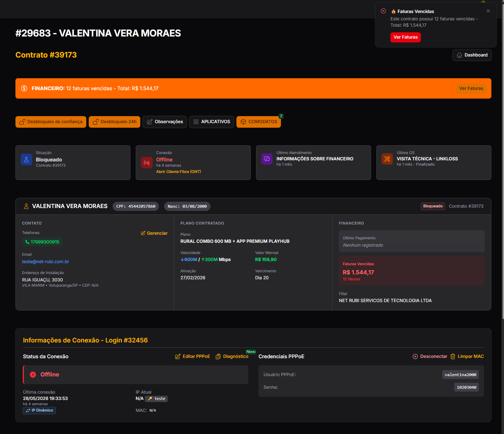The image size is (504, 434).
Task: Dismiss the Faturas Vencidas notification
Action: [488, 11]
